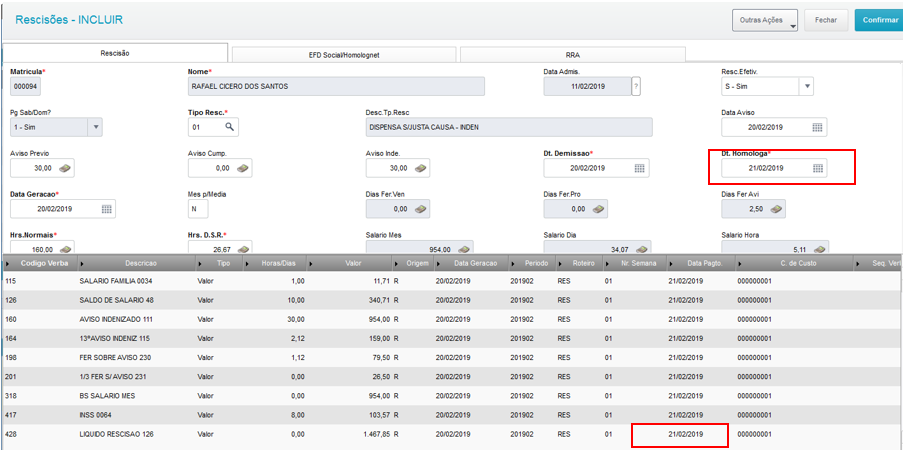Expand the Resc.Efetiv. dropdown
This screenshot has height=450, width=903.
coord(806,86)
